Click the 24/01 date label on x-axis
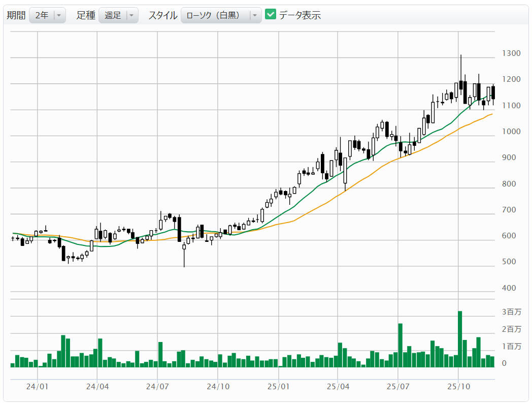This screenshot has width=532, height=406. pos(38,386)
